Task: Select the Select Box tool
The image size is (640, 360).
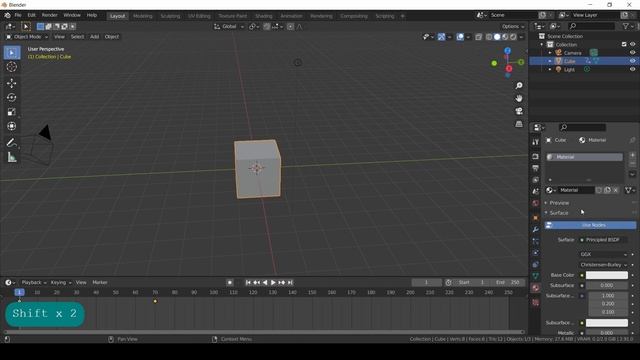Action: [x=12, y=53]
